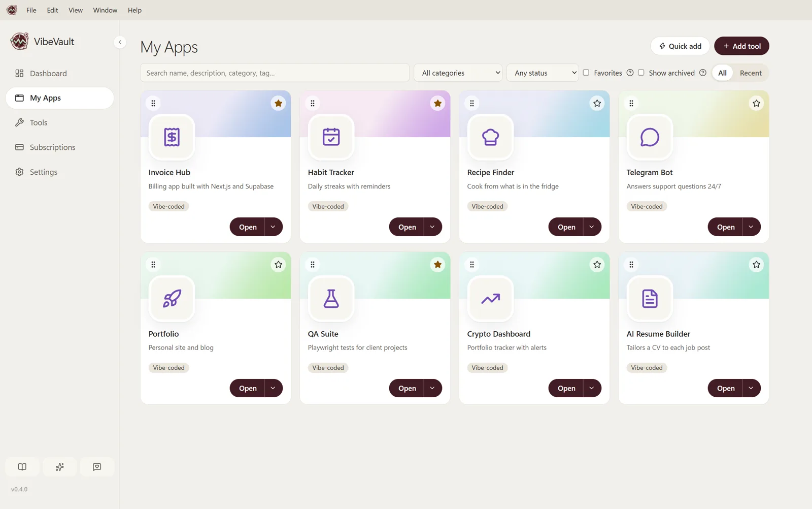This screenshot has height=509, width=812.
Task: Remove Habit Tracker from favorites via star
Action: 437,103
